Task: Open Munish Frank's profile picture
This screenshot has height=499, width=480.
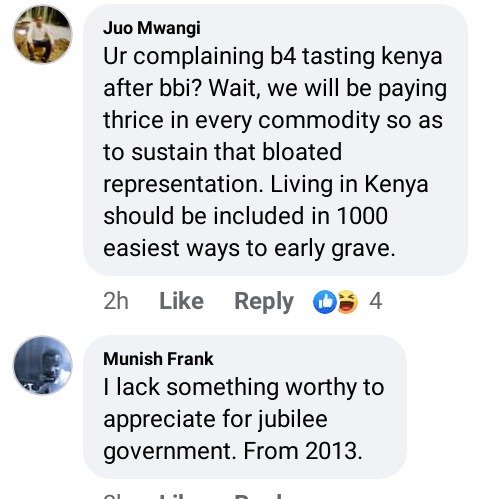Action: pyautogui.click(x=42, y=365)
